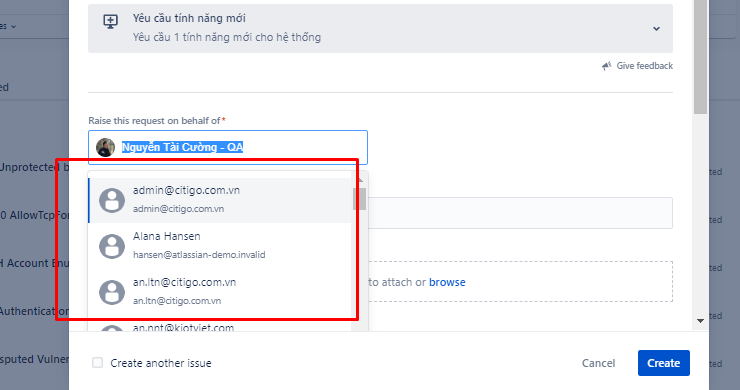The width and height of the screenshot is (740, 390).
Task: Expand the request type dropdown chevron
Action: (x=656, y=29)
